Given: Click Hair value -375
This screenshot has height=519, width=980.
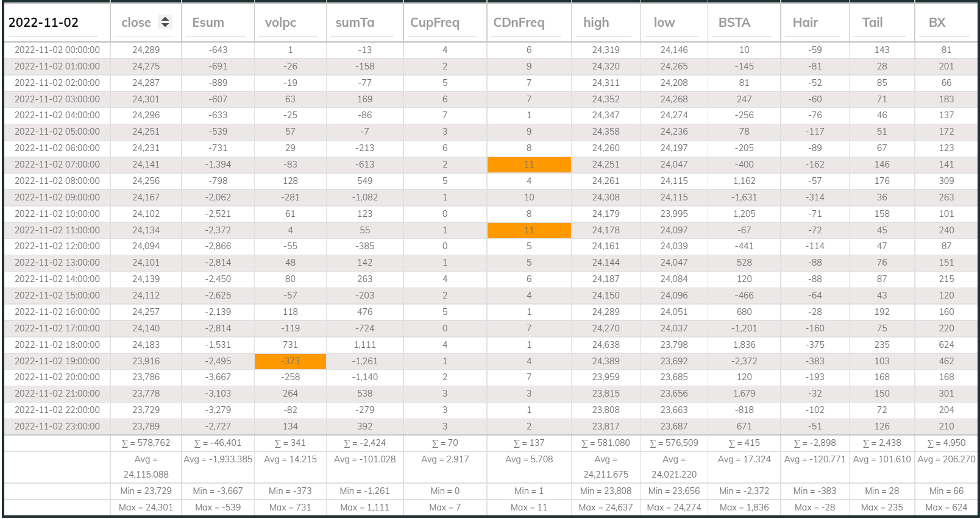Looking at the screenshot, I should (815, 345).
